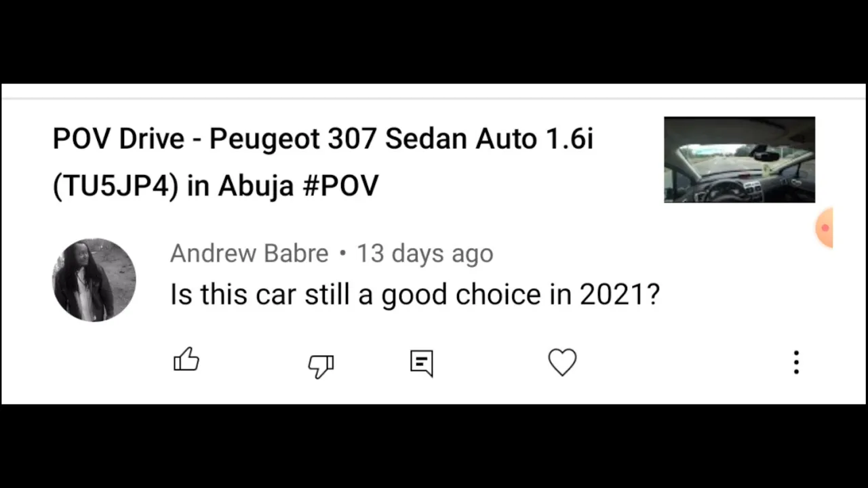Select the comment text about 2021 choice

click(x=414, y=295)
